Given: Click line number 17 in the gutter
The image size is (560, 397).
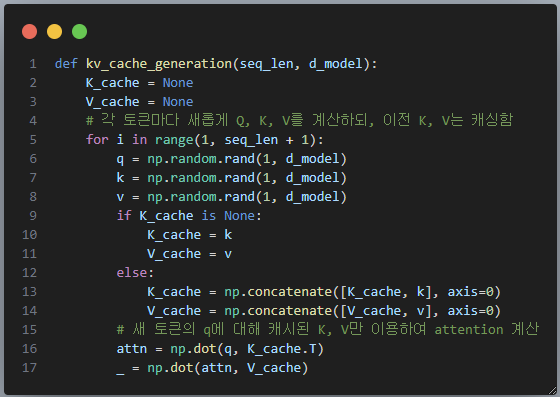Looking at the screenshot, I should (x=29, y=368).
